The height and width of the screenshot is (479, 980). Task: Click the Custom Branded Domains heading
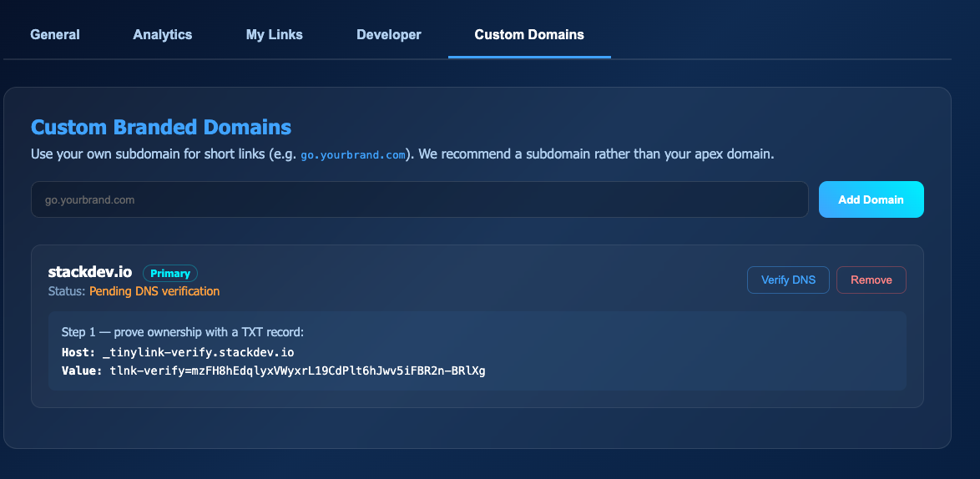161,128
